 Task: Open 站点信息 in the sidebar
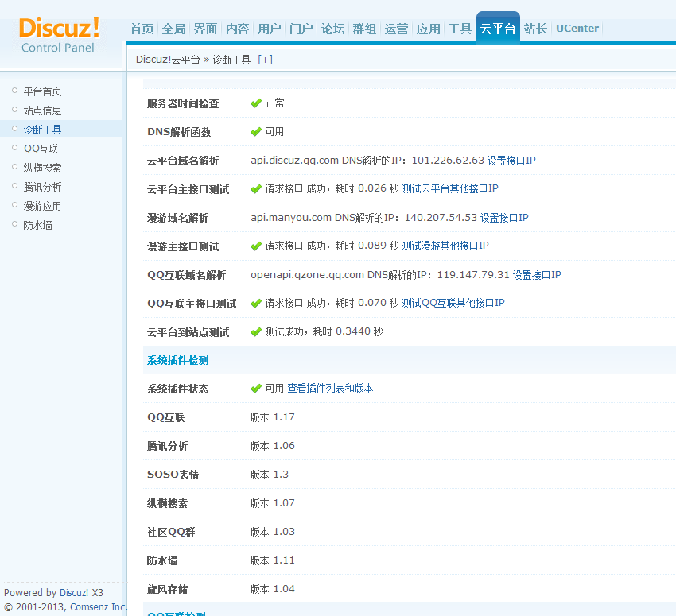(42, 110)
